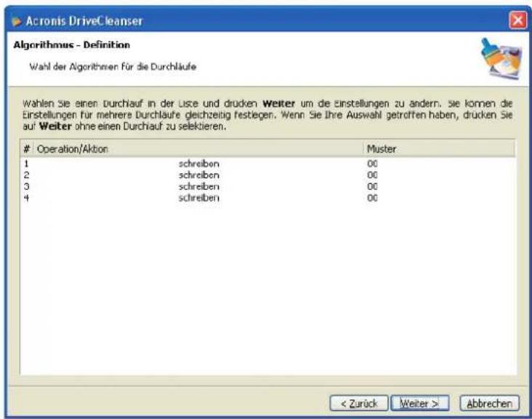Click the Weiter > button
Screen dimensions: 532x419
[x=419, y=404]
